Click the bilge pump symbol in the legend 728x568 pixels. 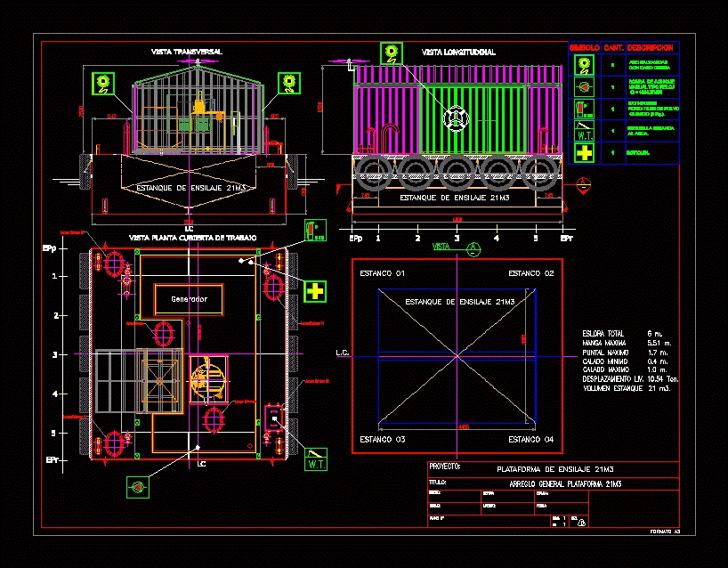584,87
